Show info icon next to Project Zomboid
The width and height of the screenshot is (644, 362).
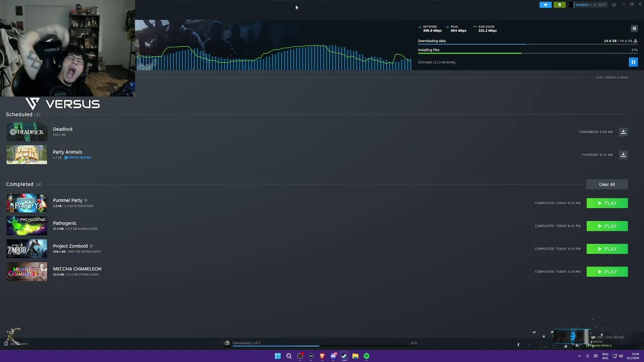coord(91,246)
